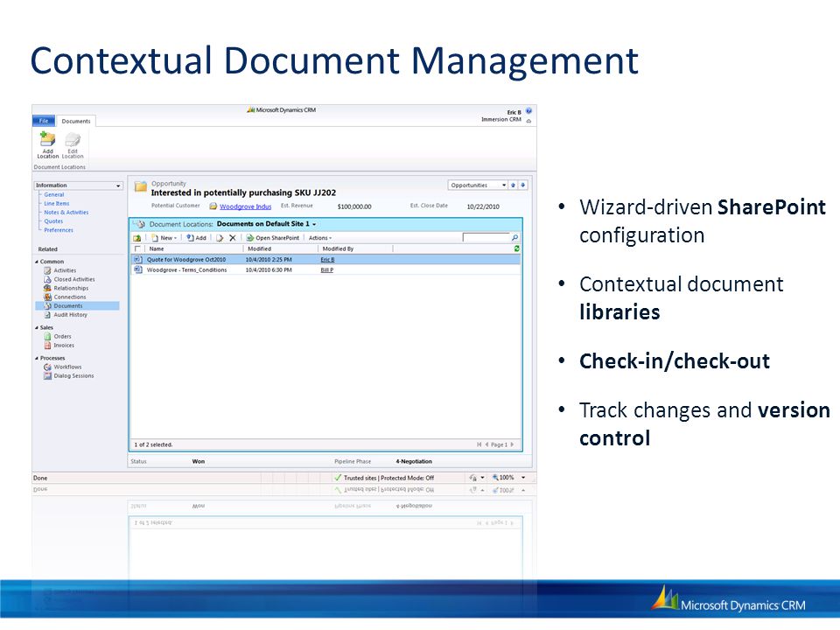The height and width of the screenshot is (630, 840).
Task: Click the Opportunity folder icon
Action: pyautogui.click(x=141, y=186)
